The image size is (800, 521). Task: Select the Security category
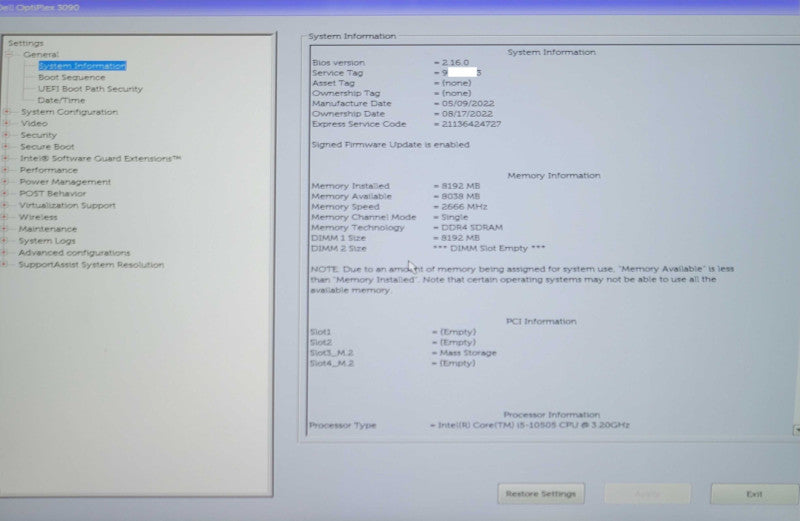click(x=38, y=135)
